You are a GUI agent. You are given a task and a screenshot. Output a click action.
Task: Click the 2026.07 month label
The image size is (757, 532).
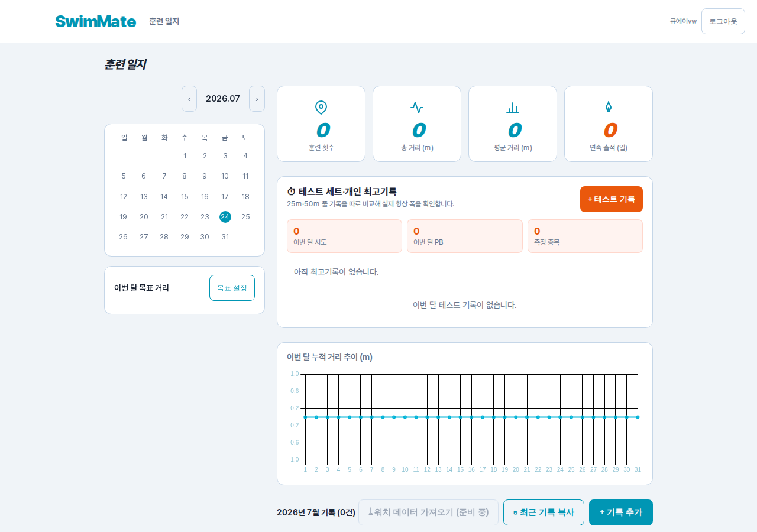tap(223, 99)
